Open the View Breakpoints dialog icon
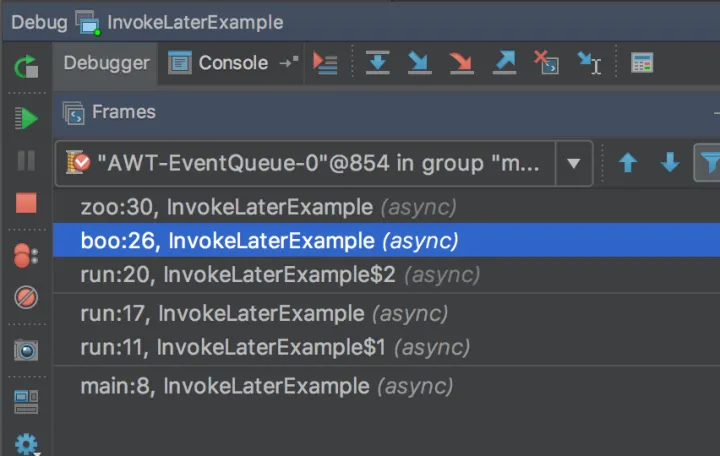The height and width of the screenshot is (456, 720). click(x=25, y=255)
